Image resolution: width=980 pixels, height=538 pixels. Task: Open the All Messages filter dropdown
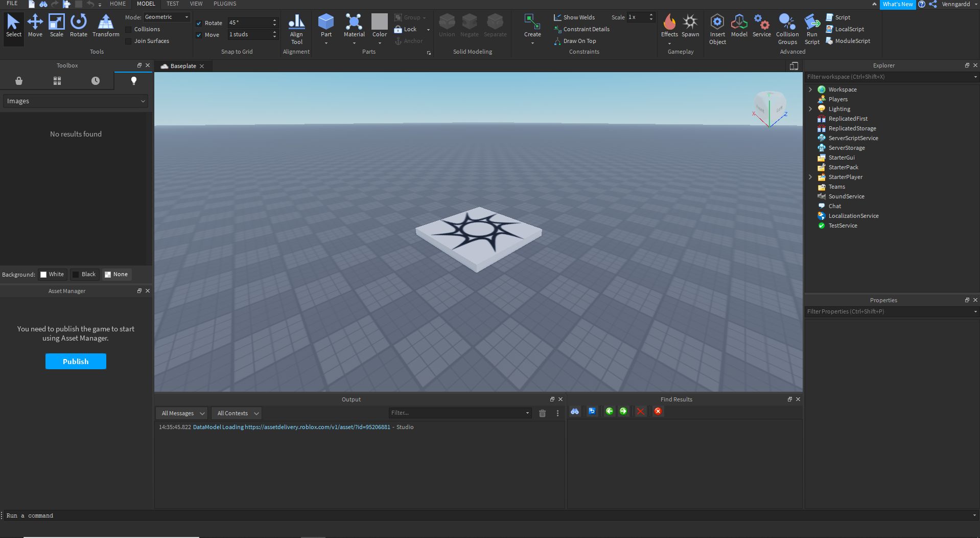pos(181,413)
